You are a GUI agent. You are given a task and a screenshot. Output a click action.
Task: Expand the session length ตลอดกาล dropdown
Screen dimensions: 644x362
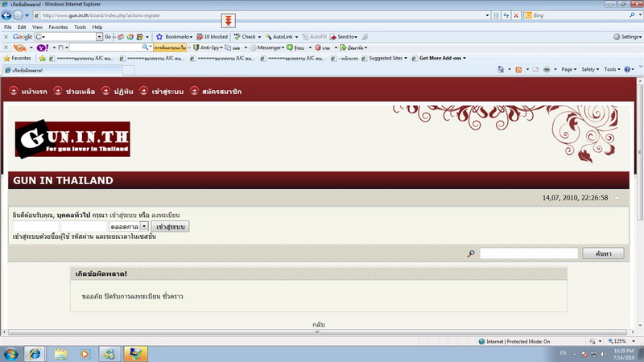(144, 228)
